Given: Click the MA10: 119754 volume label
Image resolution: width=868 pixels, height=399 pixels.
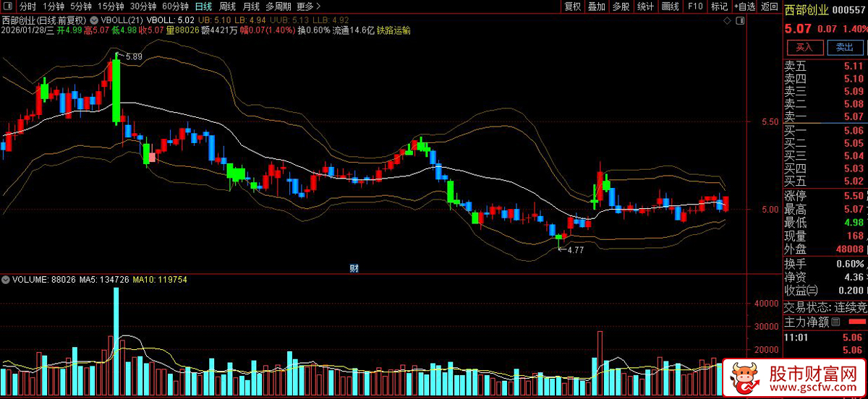Looking at the screenshot, I should coord(161,279).
